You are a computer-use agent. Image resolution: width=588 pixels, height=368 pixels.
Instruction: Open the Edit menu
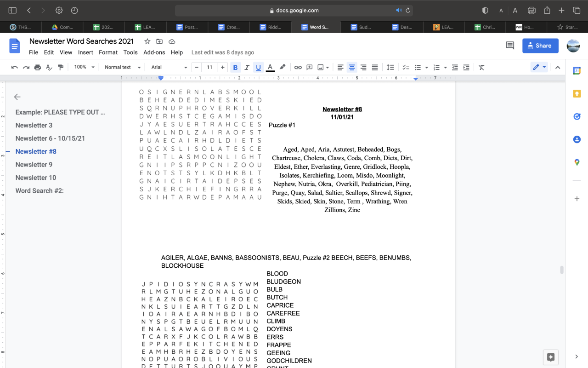pos(49,52)
